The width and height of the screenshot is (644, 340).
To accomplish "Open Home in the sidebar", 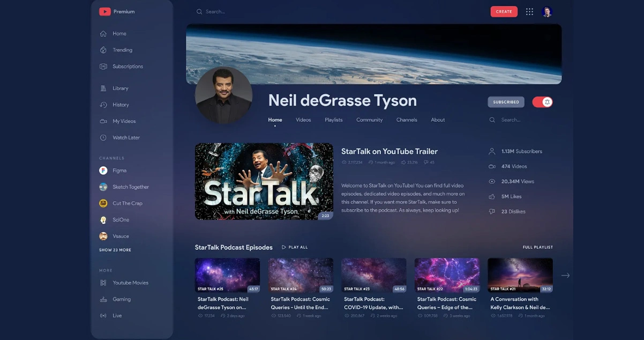I will [x=119, y=34].
